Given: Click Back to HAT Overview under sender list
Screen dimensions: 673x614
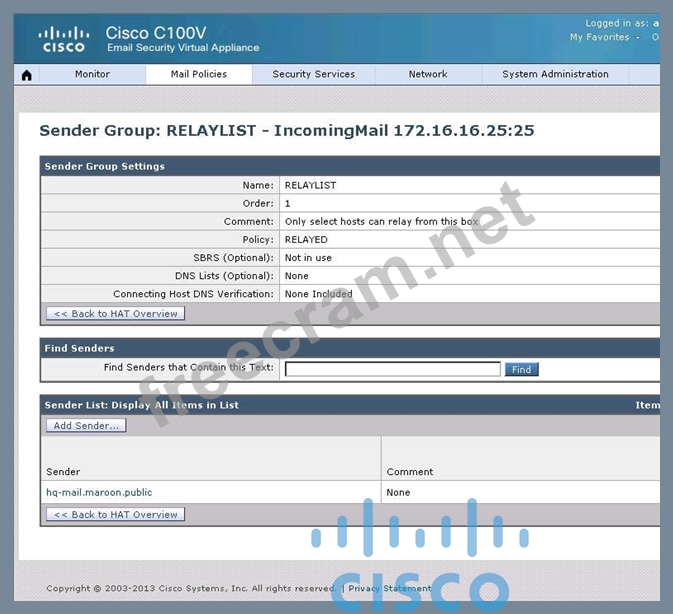Looking at the screenshot, I should tap(115, 515).
